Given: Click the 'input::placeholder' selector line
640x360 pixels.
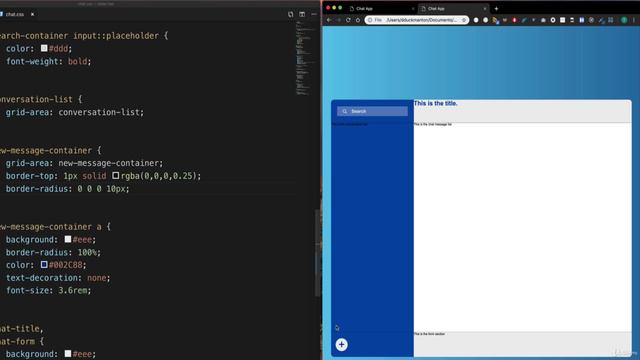Looking at the screenshot, I should (84, 36).
